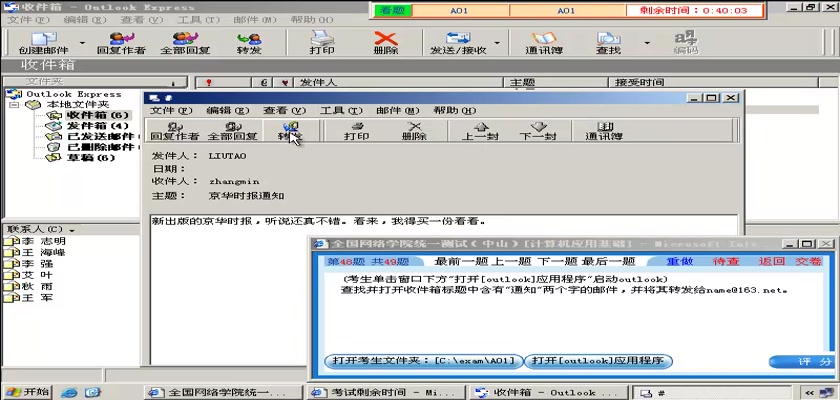Image resolution: width=840 pixels, height=400 pixels.
Task: Open 邮件(M) menu in the message window
Action: [x=397, y=110]
